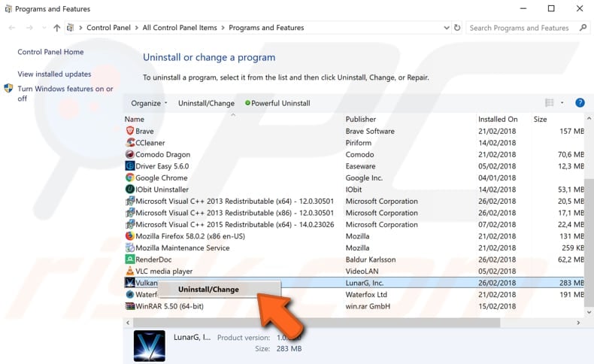594x364 pixels.
Task: Go up one level with the up arrow
Action: tap(57, 28)
